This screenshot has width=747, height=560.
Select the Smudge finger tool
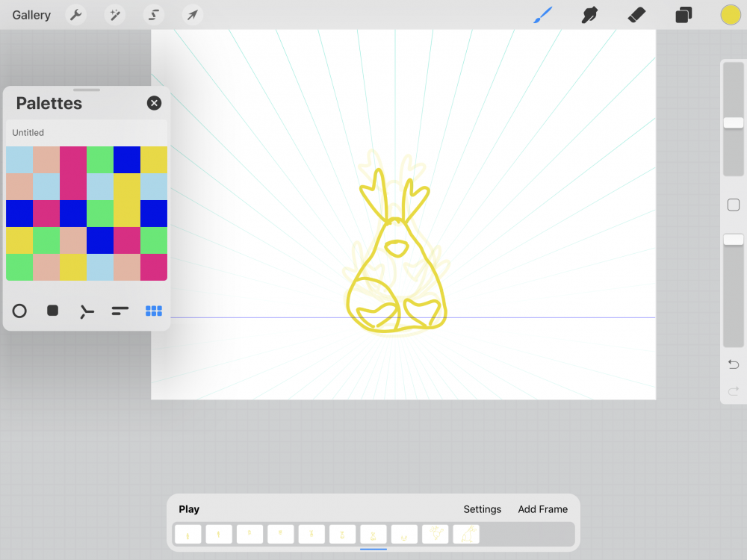tap(589, 15)
